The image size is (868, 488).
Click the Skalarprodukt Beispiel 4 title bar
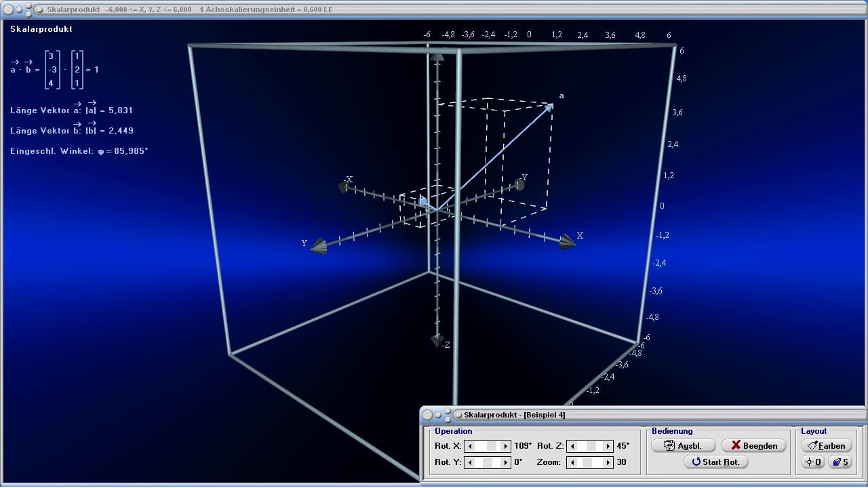pos(643,414)
